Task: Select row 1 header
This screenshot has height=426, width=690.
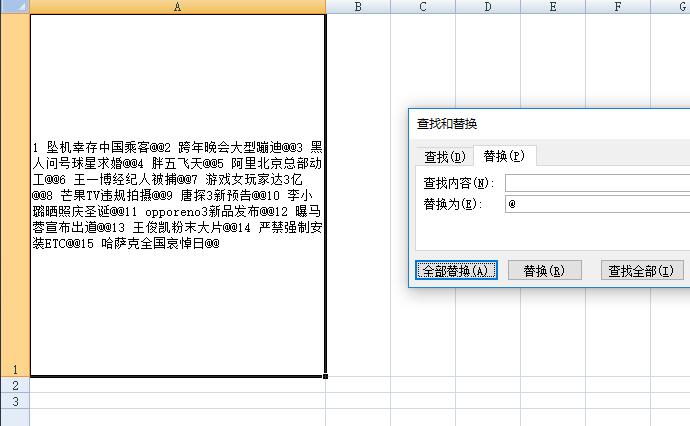Action: point(15,195)
